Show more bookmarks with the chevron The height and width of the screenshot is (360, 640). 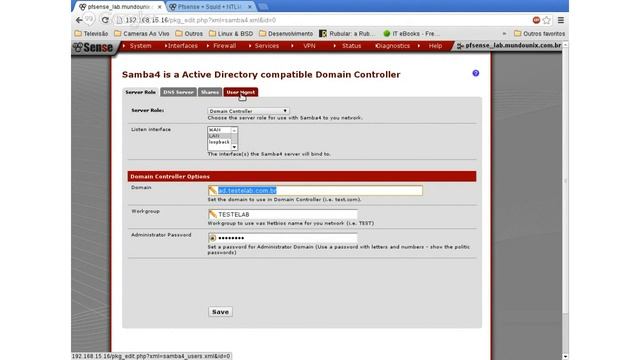504,33
